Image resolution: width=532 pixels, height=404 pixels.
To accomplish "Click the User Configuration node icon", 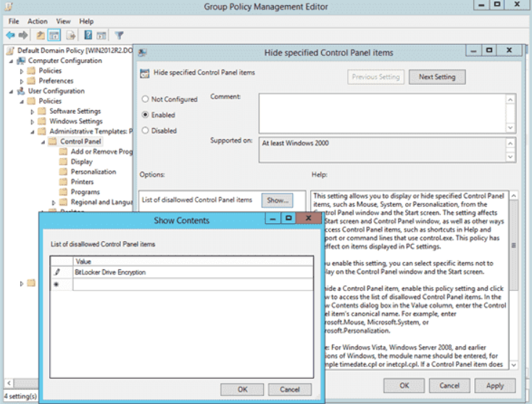I will pos(21,91).
